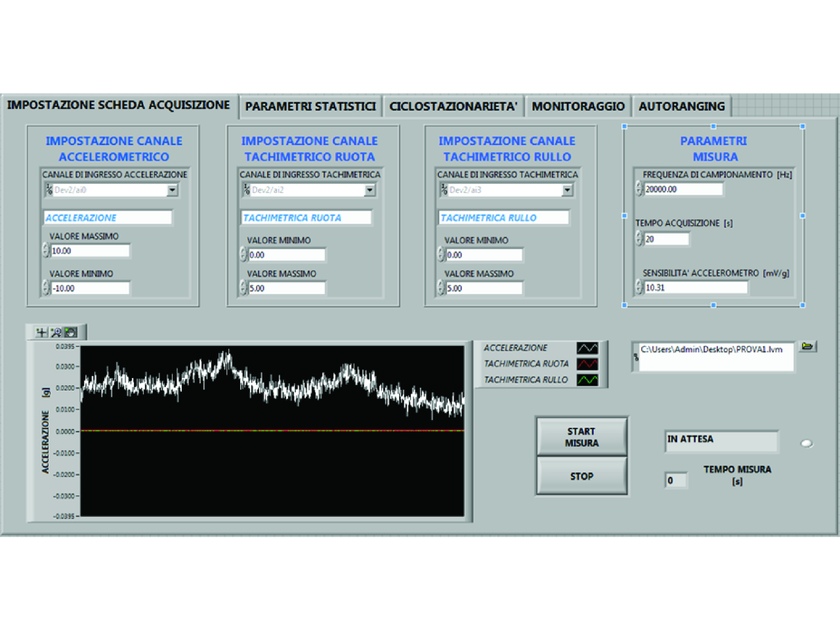Select the graph zoom magnifier tool

pos(56,333)
